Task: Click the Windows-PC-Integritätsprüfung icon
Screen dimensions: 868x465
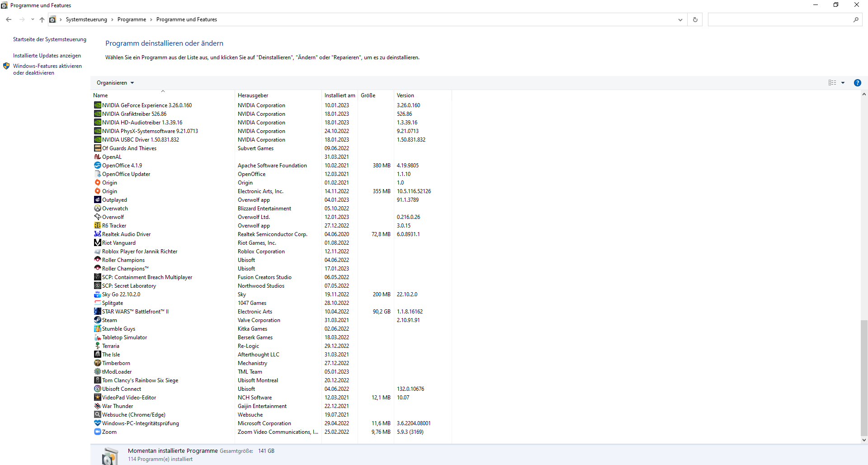Action: 97,423
